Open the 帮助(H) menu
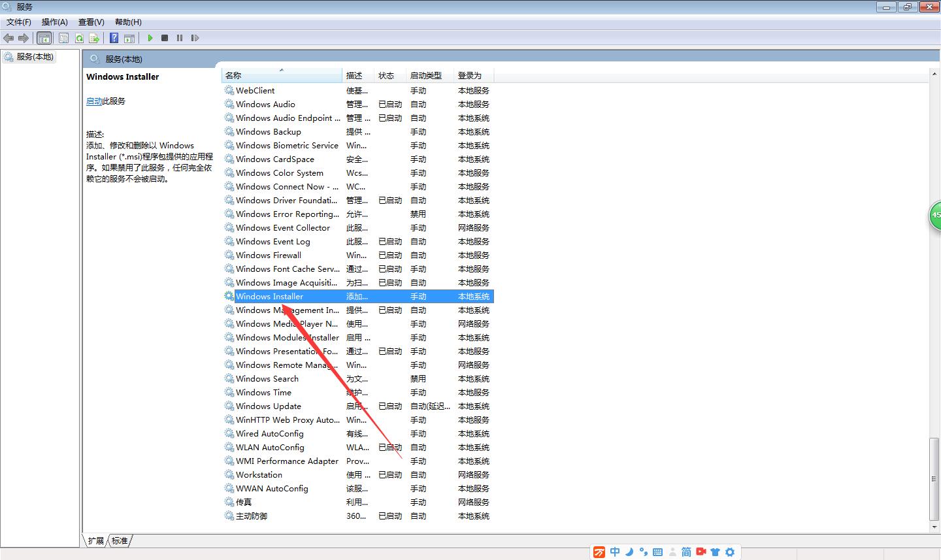The height and width of the screenshot is (560, 941). [128, 22]
